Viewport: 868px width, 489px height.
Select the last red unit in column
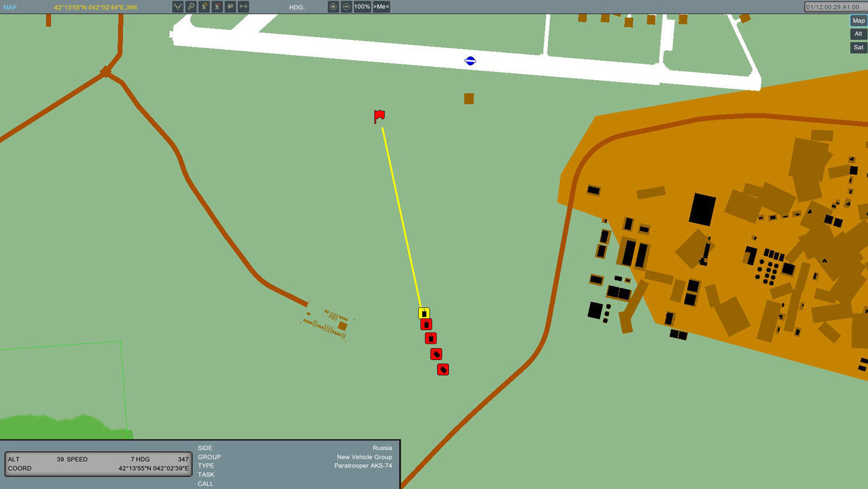[443, 369]
